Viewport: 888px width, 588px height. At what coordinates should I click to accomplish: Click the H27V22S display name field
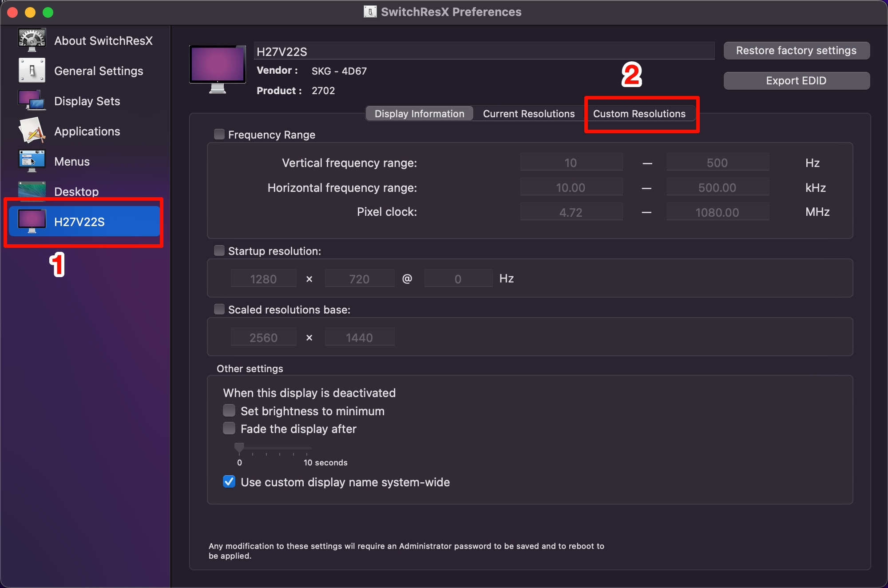(x=484, y=52)
